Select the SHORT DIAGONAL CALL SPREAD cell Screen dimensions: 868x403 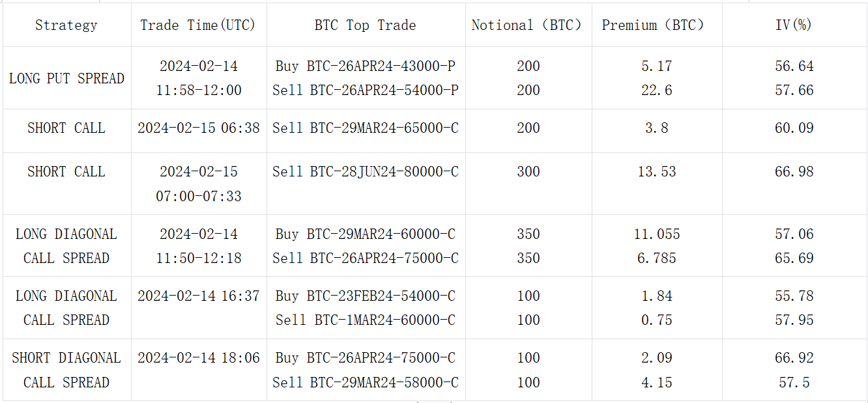pyautogui.click(x=66, y=370)
